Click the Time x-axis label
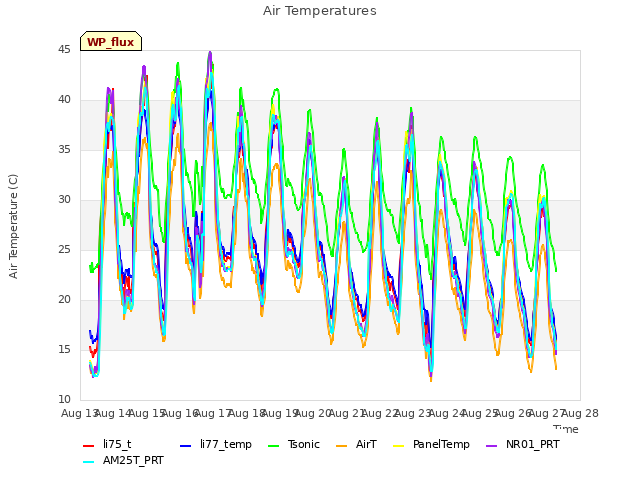 click(x=566, y=429)
